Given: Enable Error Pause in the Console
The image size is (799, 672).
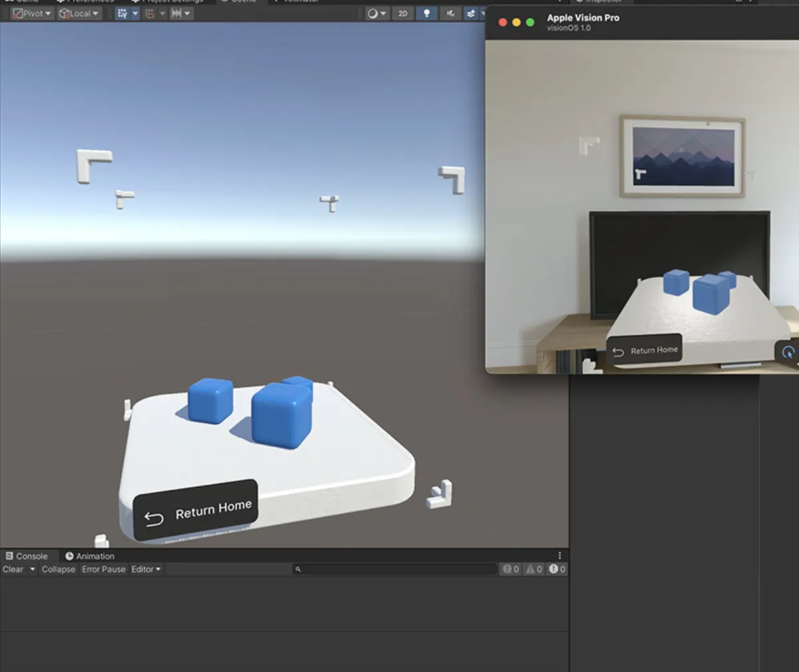Looking at the screenshot, I should (103, 569).
